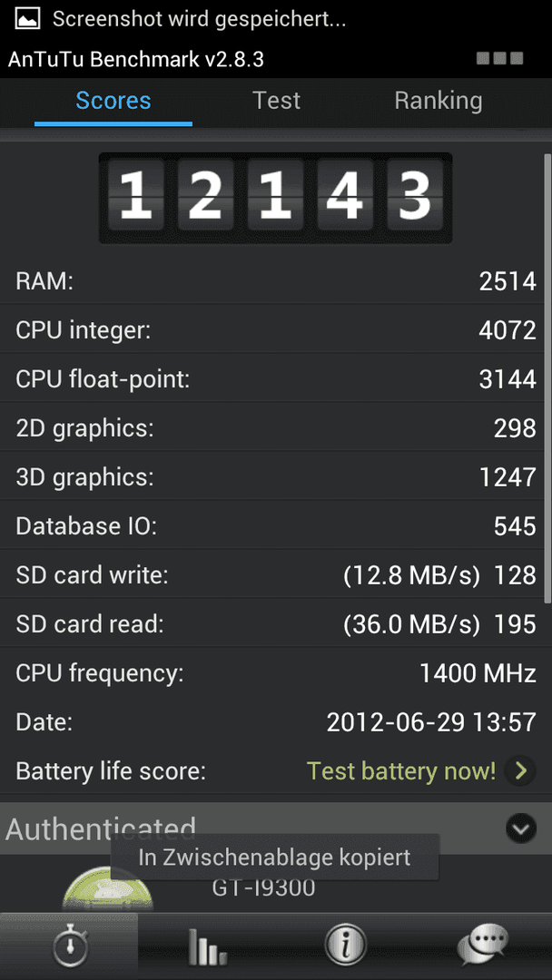This screenshot has height=980, width=552.
Task: Tap the screenshot notification image icon
Action: tap(26, 19)
